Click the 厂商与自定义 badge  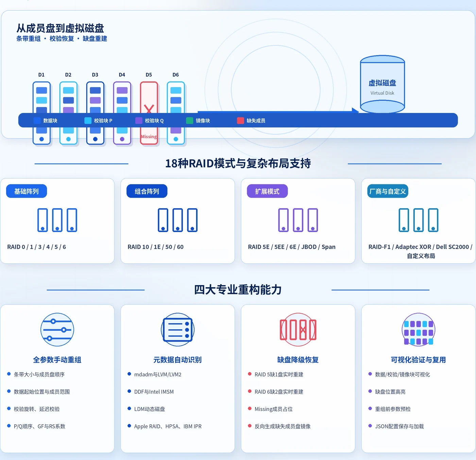388,191
